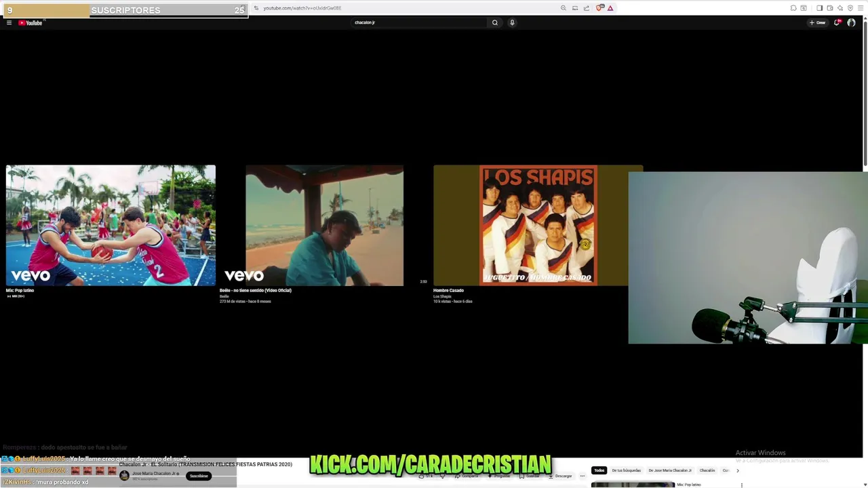Open the browser extensions puzzle icon

(x=793, y=8)
